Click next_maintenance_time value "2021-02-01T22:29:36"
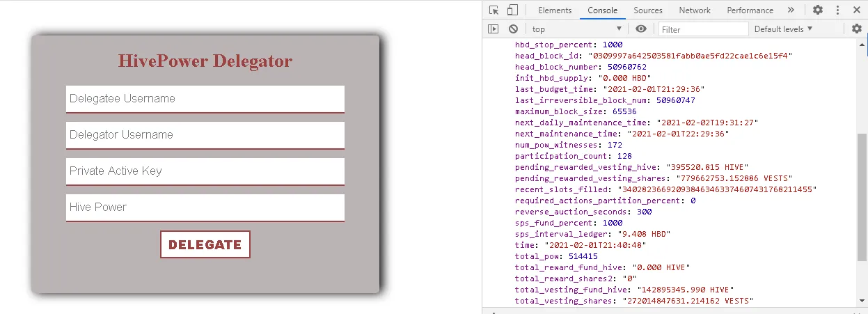This screenshot has height=314, width=868. pos(678,134)
